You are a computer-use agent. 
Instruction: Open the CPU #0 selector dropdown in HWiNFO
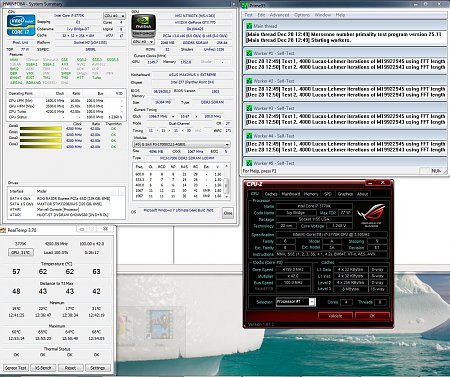click(114, 16)
